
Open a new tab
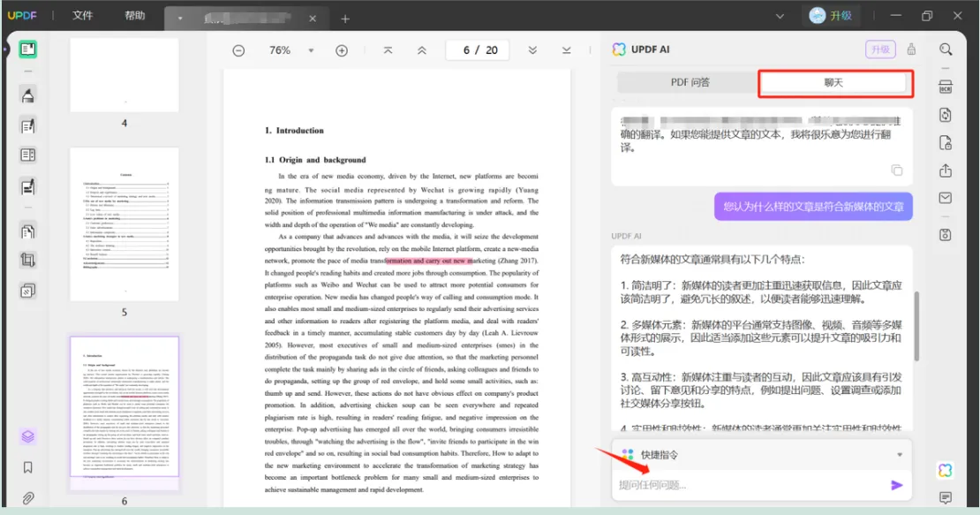pos(345,19)
